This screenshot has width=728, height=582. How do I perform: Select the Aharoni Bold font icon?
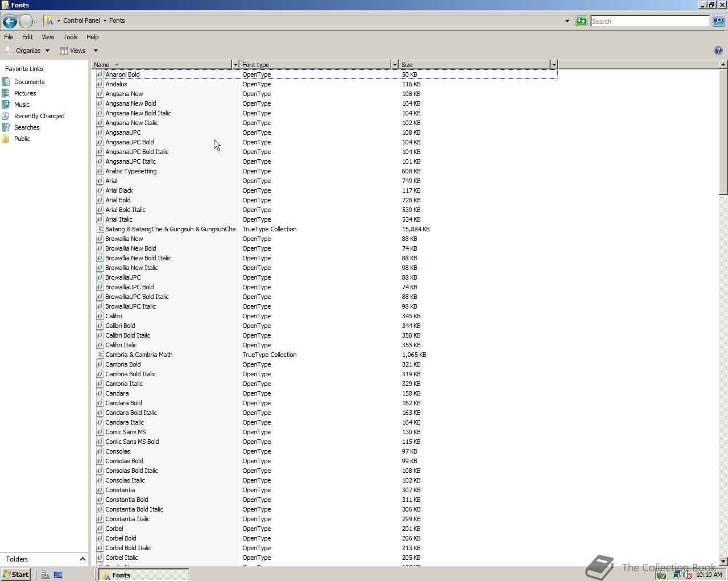(x=100, y=74)
